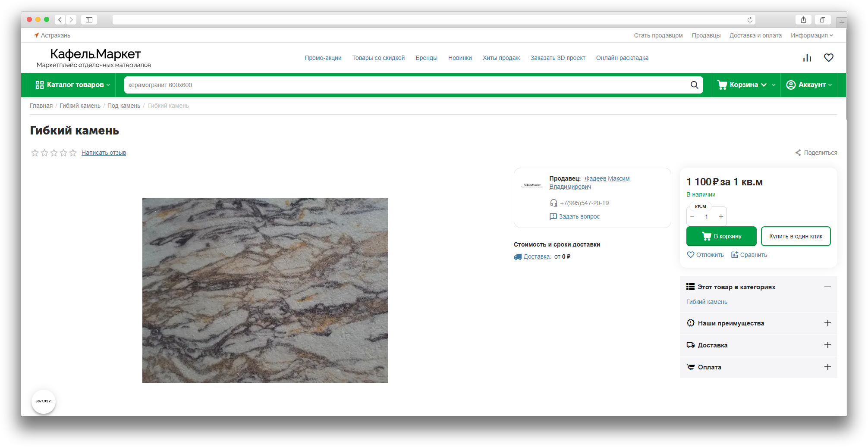
Task: Add product with В корзину button
Action: 721,236
